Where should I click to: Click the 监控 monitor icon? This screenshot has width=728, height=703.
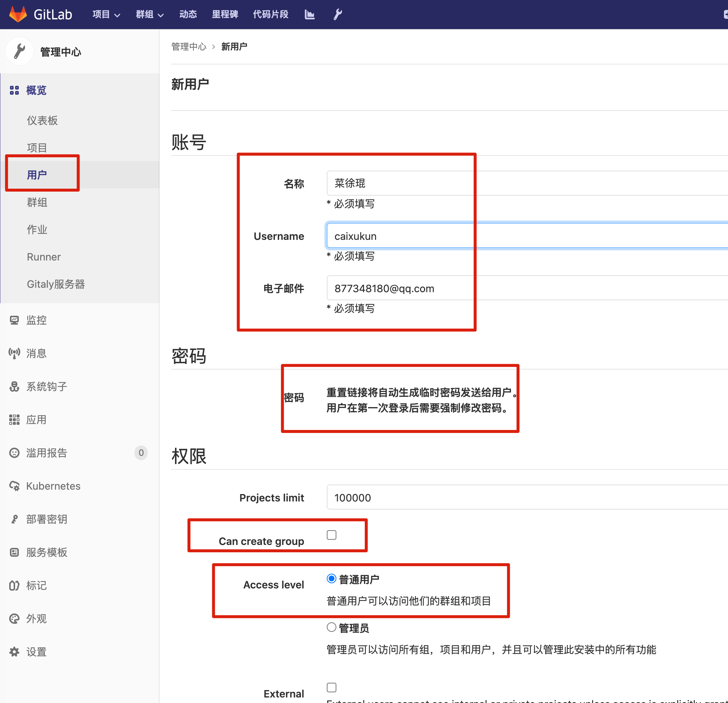14,320
